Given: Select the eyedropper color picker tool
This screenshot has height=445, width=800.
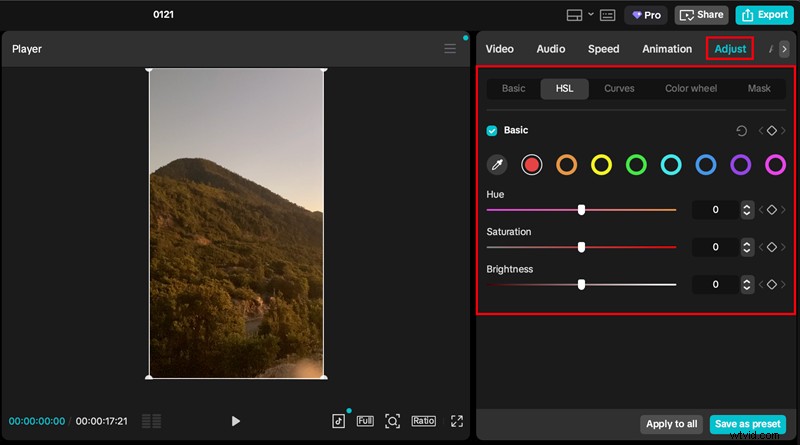Looking at the screenshot, I should [x=497, y=165].
